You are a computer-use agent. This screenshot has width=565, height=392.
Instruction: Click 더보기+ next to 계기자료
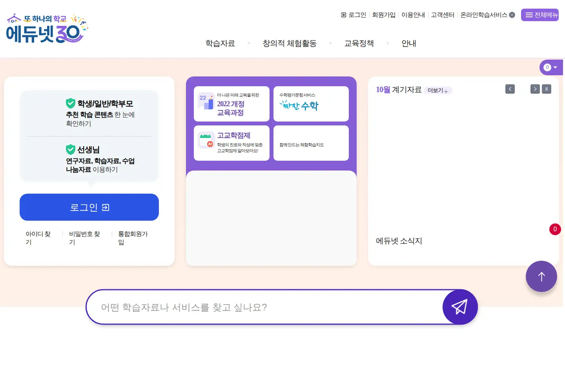437,91
